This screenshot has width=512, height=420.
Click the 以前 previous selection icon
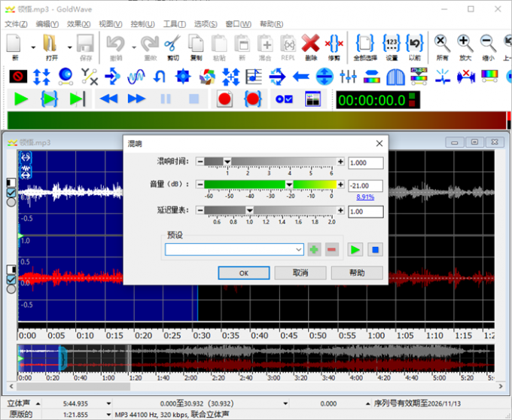tap(414, 44)
